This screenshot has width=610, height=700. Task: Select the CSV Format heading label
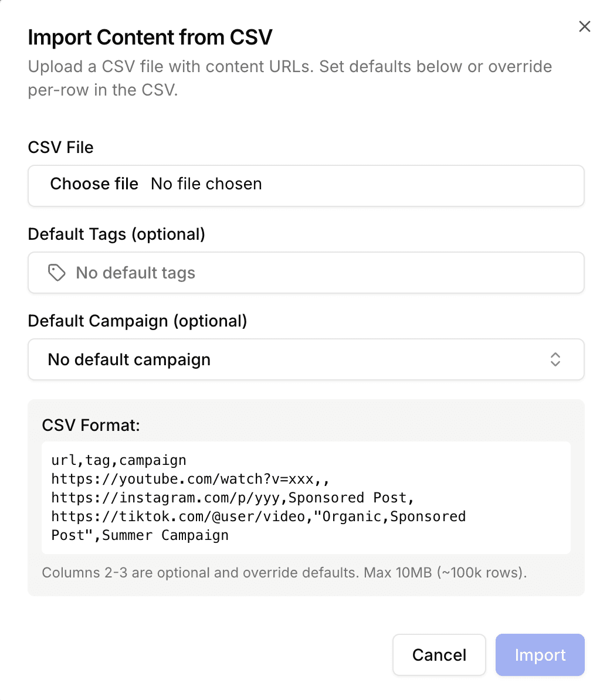point(90,425)
